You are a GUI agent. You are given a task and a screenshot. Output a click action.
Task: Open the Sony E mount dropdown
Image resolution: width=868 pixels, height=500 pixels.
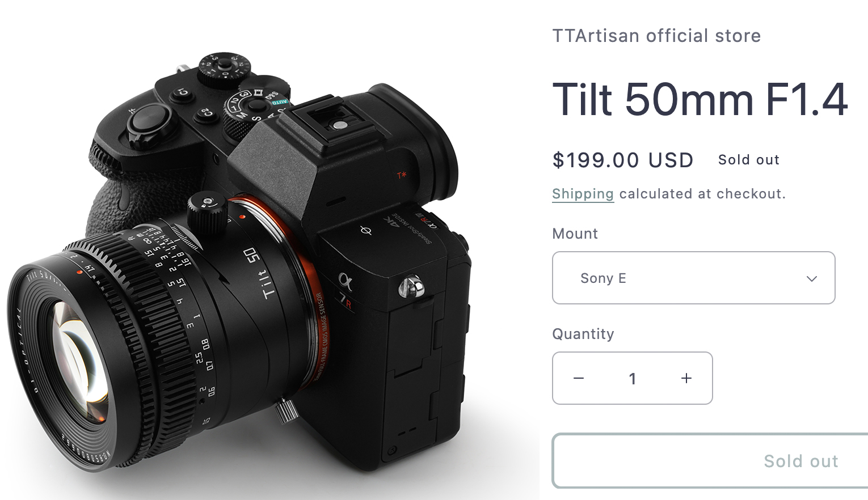693,278
